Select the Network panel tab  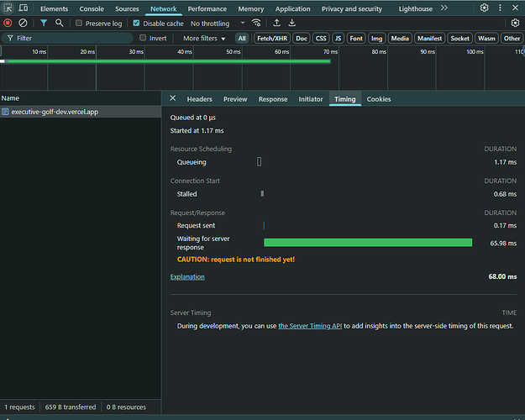tap(164, 8)
